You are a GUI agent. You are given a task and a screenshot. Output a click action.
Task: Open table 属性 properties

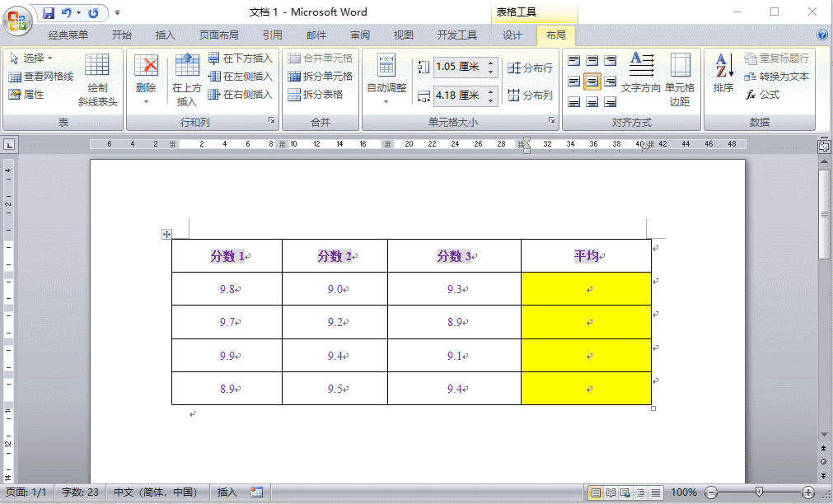point(26,94)
